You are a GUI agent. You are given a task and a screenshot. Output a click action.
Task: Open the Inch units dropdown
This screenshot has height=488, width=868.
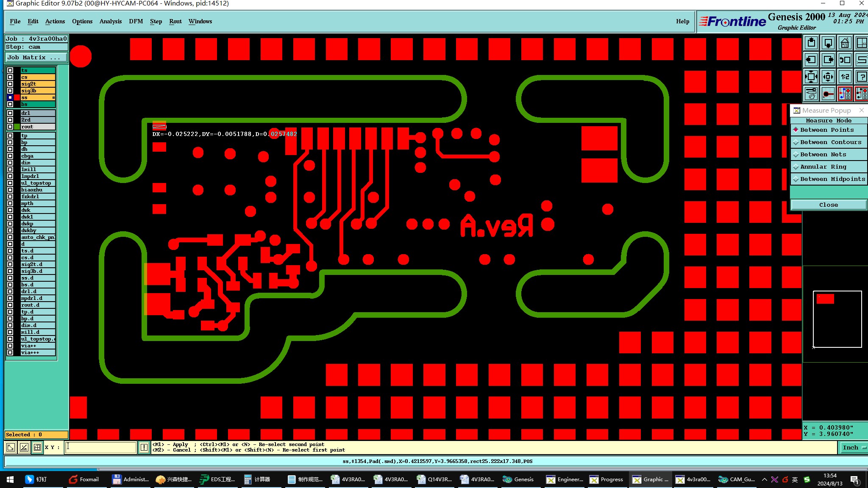854,448
